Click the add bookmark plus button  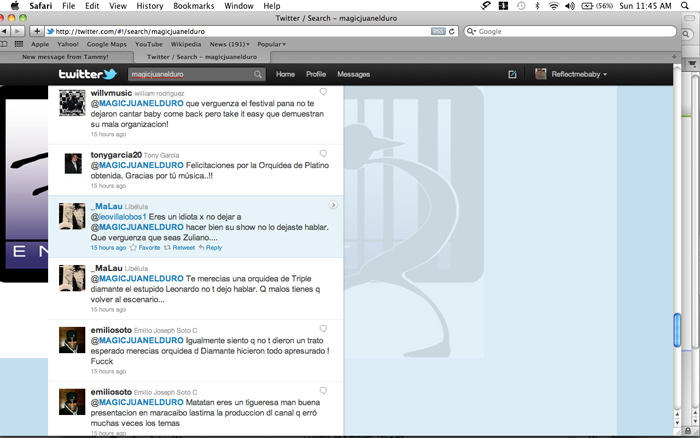tap(37, 31)
